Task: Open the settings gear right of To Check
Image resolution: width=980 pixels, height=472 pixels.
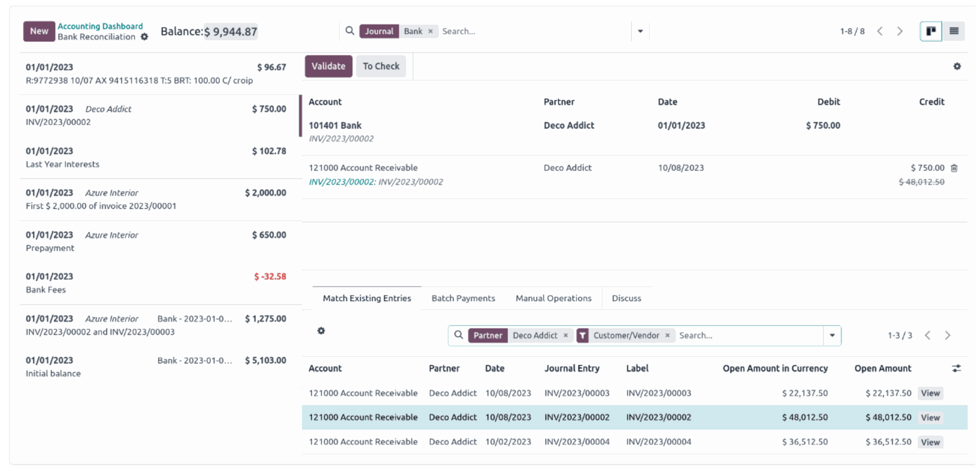Action: [x=957, y=67]
